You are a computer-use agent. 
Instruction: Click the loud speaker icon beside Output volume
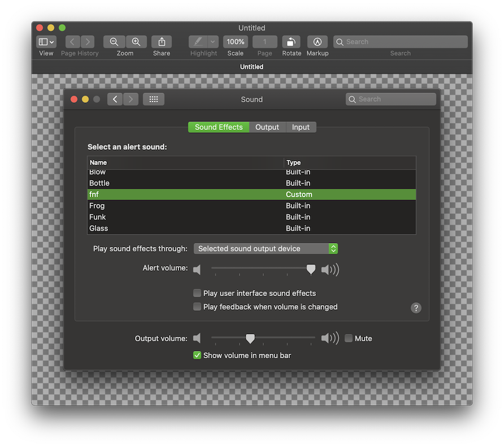pyautogui.click(x=330, y=338)
